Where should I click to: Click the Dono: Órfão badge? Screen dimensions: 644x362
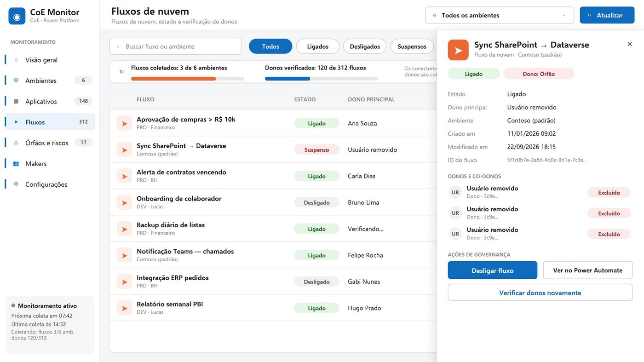pyautogui.click(x=539, y=74)
